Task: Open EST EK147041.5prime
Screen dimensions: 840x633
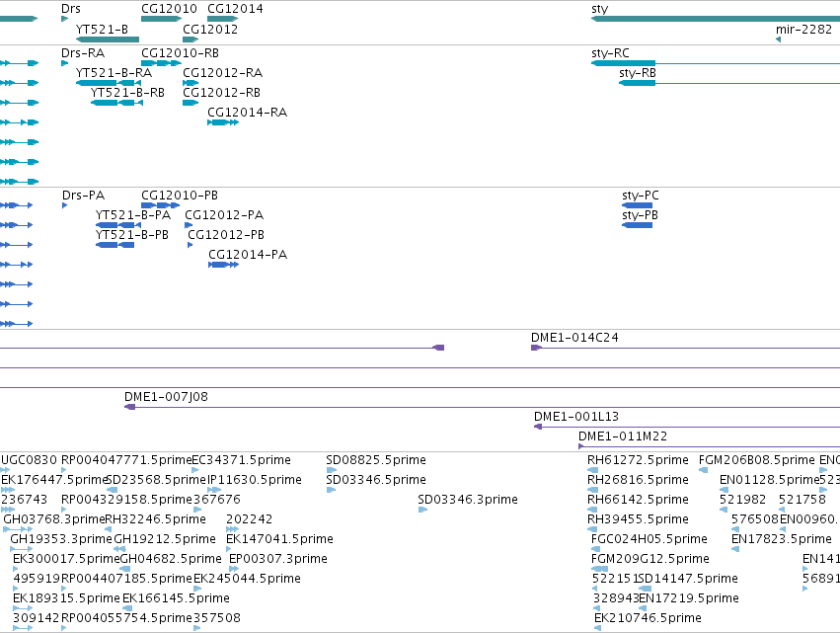Action: pyautogui.click(x=279, y=539)
